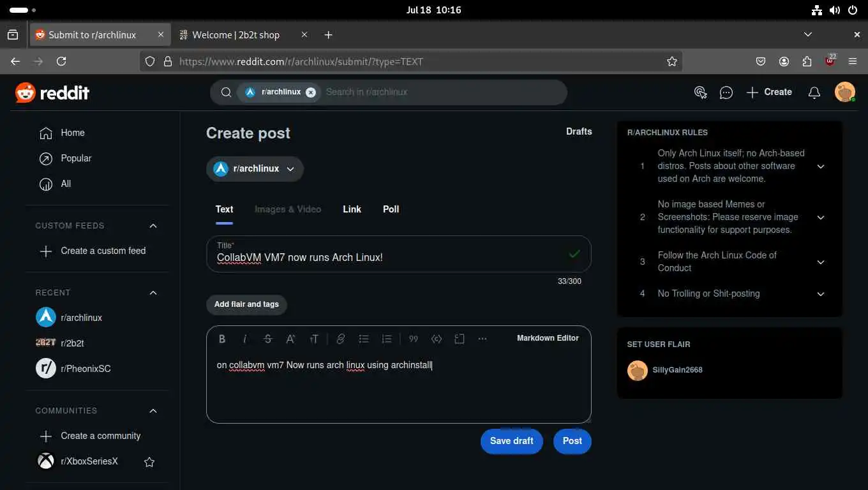Open notifications bell
868x490 pixels.
(x=814, y=93)
